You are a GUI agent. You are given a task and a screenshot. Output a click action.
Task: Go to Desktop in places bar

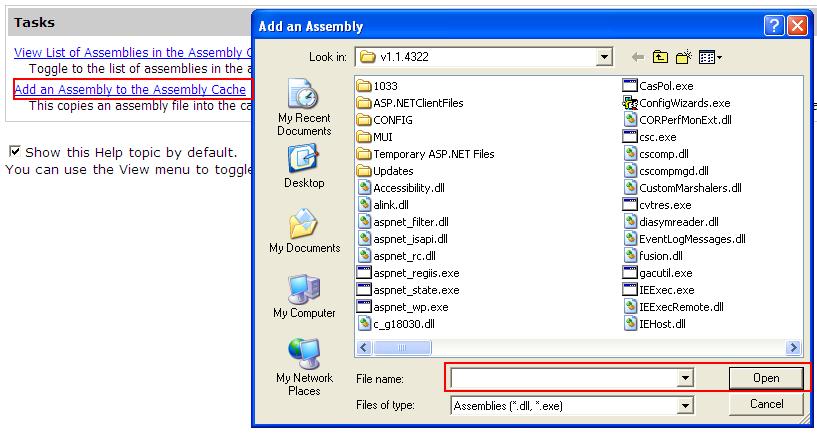304,167
